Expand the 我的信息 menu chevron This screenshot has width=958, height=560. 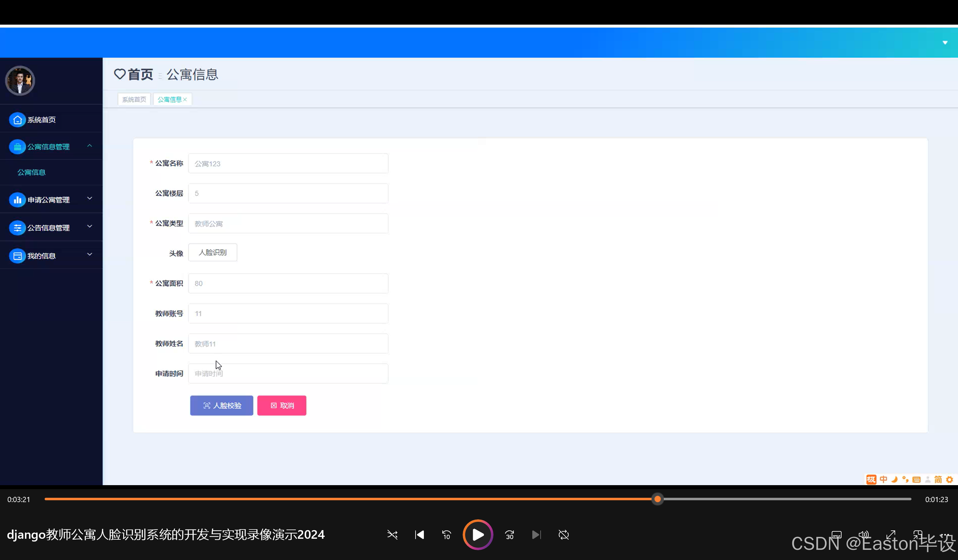coord(90,254)
